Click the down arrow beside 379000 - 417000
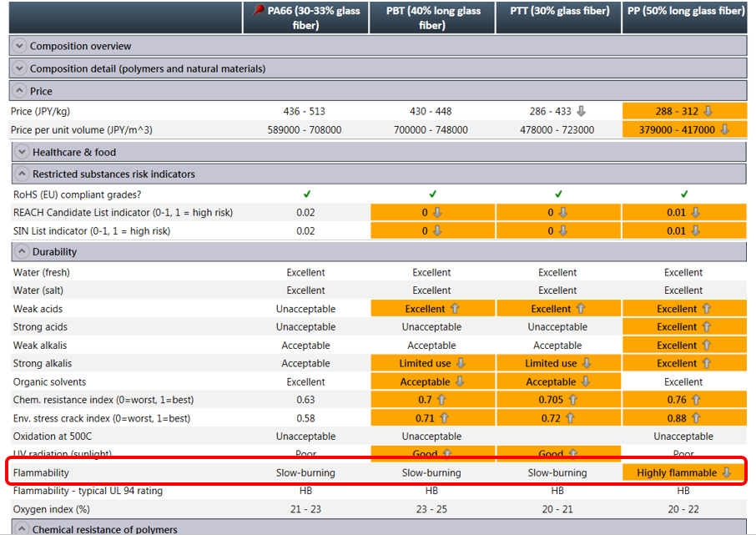756x535 pixels. point(724,129)
